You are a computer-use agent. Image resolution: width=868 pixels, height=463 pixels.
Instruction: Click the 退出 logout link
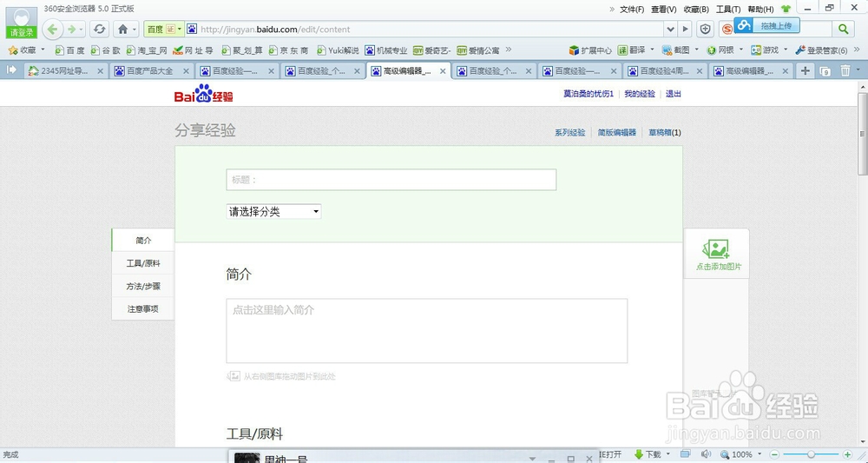(x=674, y=94)
